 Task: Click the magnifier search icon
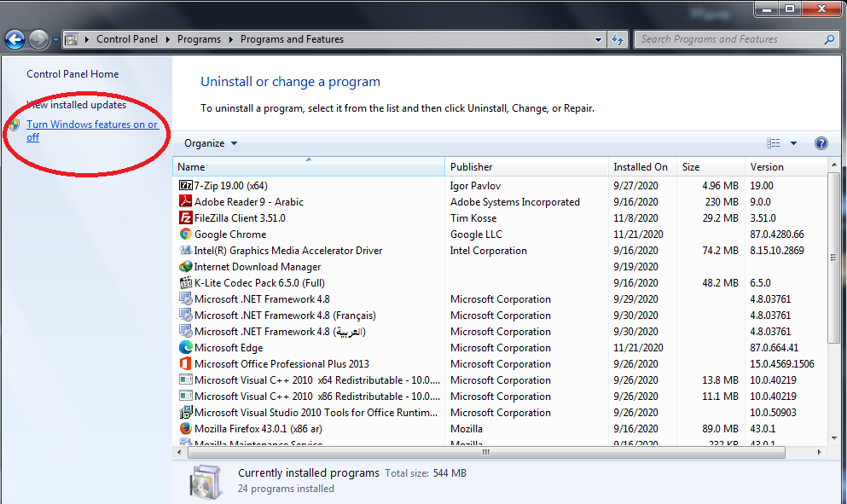click(x=830, y=39)
